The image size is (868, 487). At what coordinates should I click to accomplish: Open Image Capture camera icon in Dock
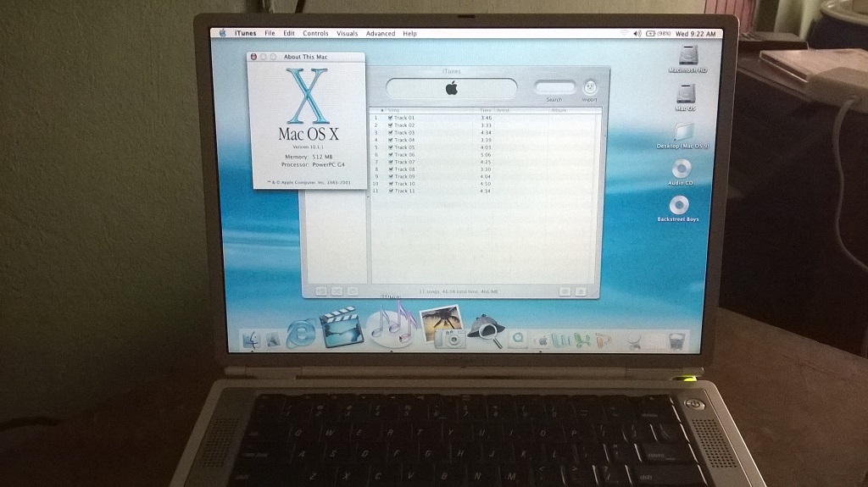coord(442,327)
